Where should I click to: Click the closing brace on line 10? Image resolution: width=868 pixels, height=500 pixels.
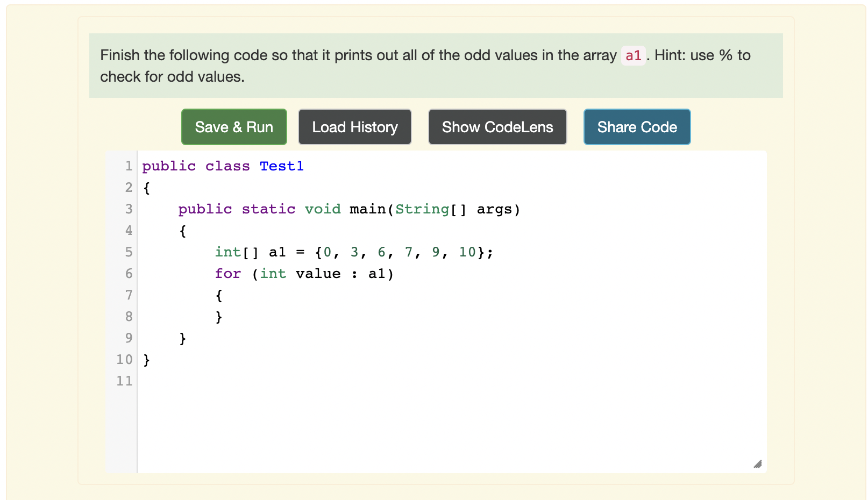coord(146,360)
